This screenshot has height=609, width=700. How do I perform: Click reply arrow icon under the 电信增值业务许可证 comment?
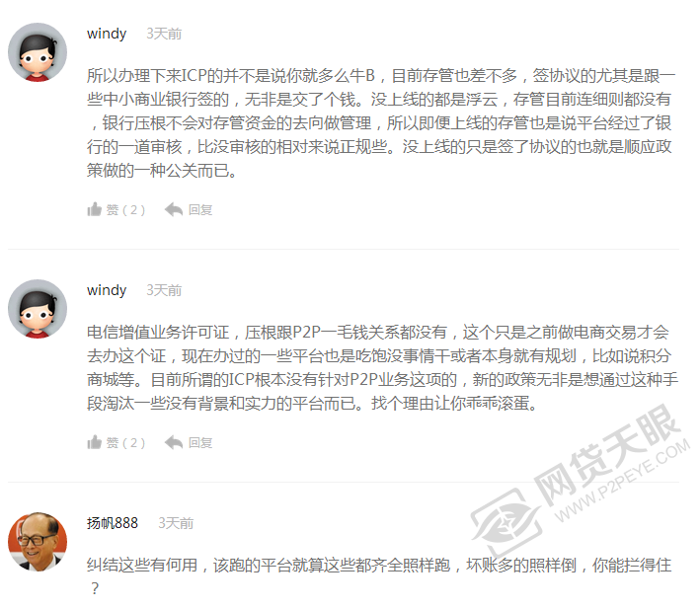[x=174, y=442]
